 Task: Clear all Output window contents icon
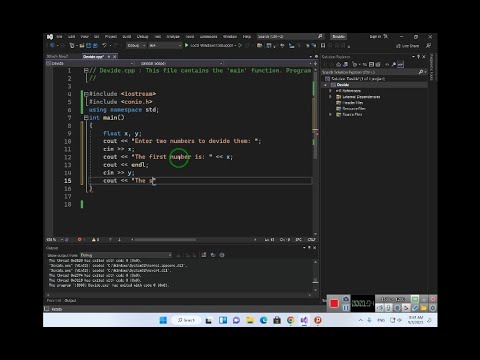click(204, 255)
